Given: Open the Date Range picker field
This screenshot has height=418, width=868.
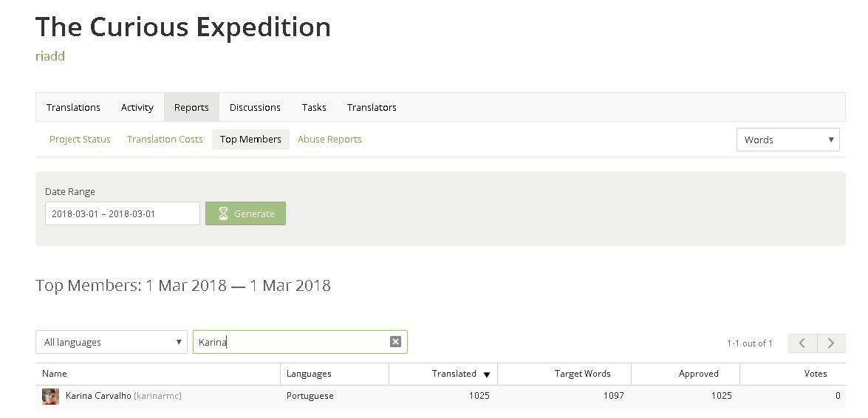Looking at the screenshot, I should tap(123, 213).
